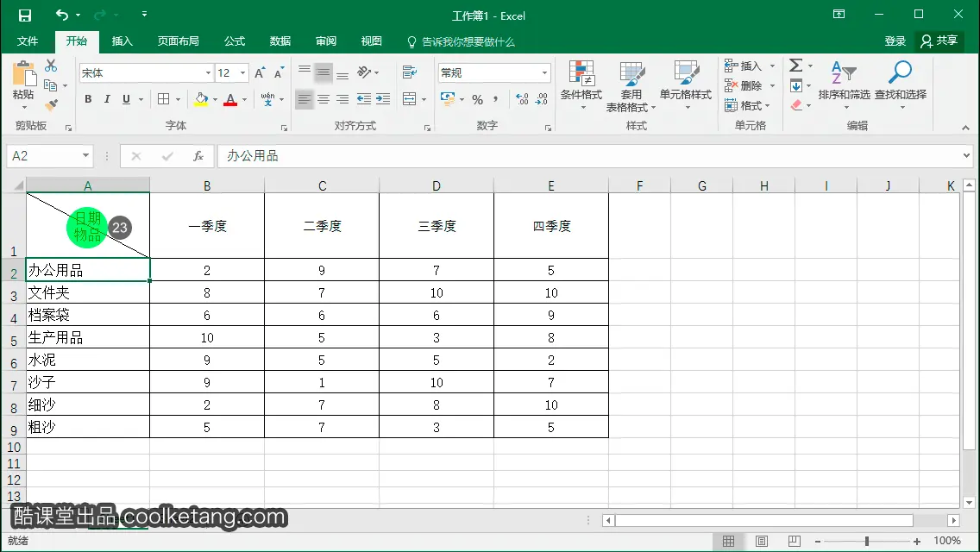Image resolution: width=980 pixels, height=552 pixels.
Task: Switch to the 页面布局 ribbon tab
Action: [x=178, y=41]
